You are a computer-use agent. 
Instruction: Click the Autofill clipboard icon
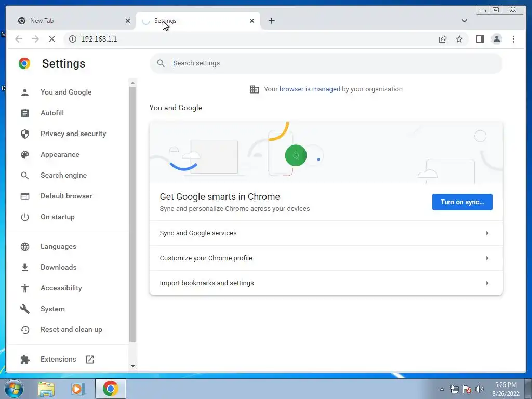(25, 113)
